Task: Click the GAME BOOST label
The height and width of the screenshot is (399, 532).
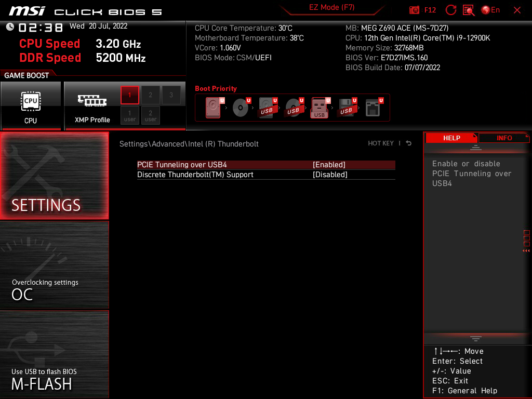Action: pyautogui.click(x=26, y=75)
